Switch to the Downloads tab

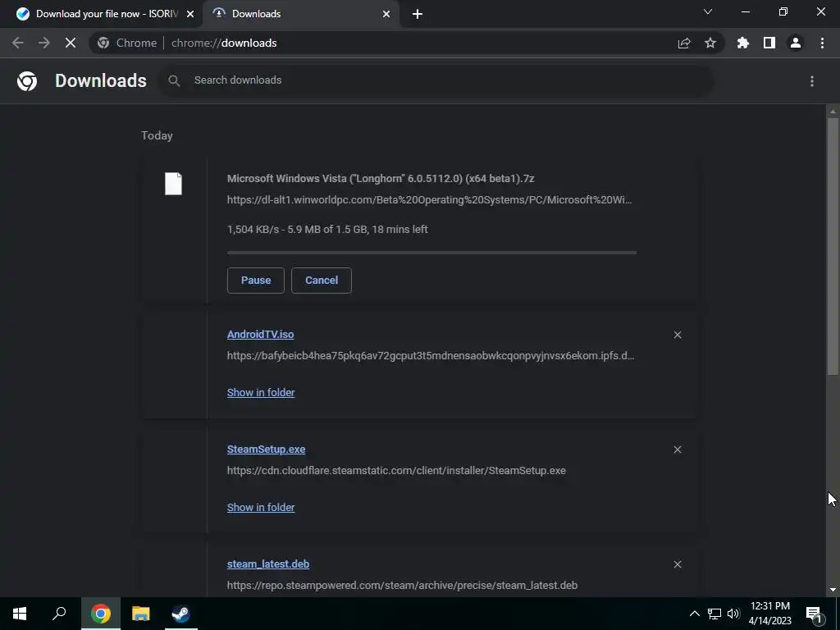tap(300, 14)
